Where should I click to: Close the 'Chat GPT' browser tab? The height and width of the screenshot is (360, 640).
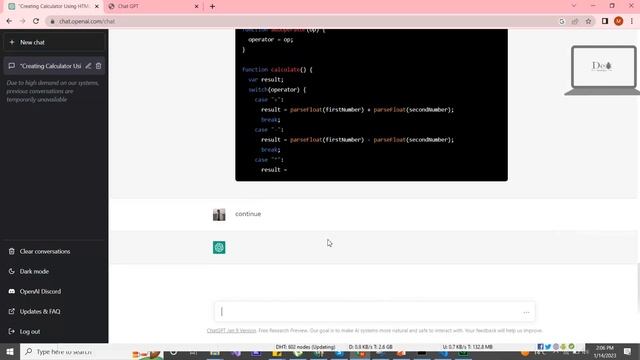pyautogui.click(x=196, y=7)
